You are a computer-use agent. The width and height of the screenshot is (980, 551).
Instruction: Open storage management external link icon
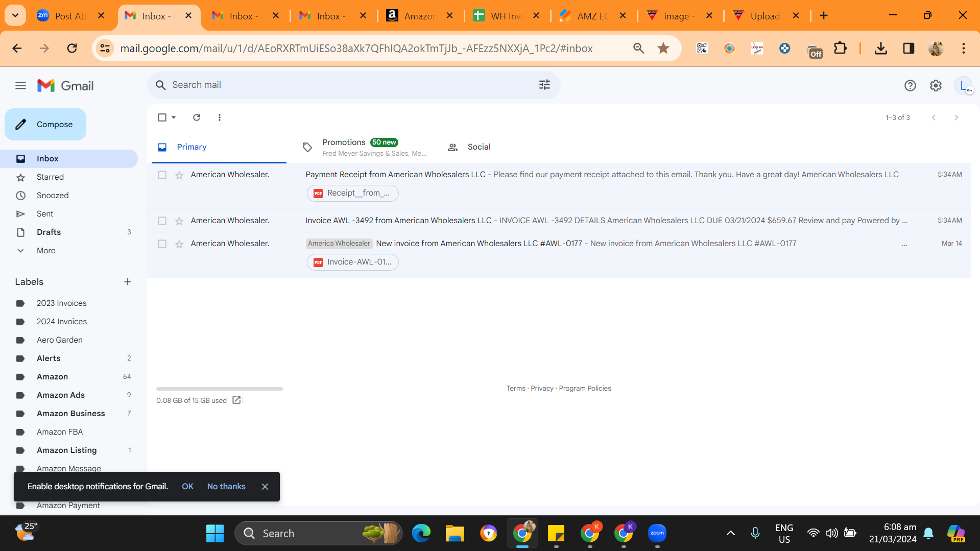pyautogui.click(x=236, y=400)
